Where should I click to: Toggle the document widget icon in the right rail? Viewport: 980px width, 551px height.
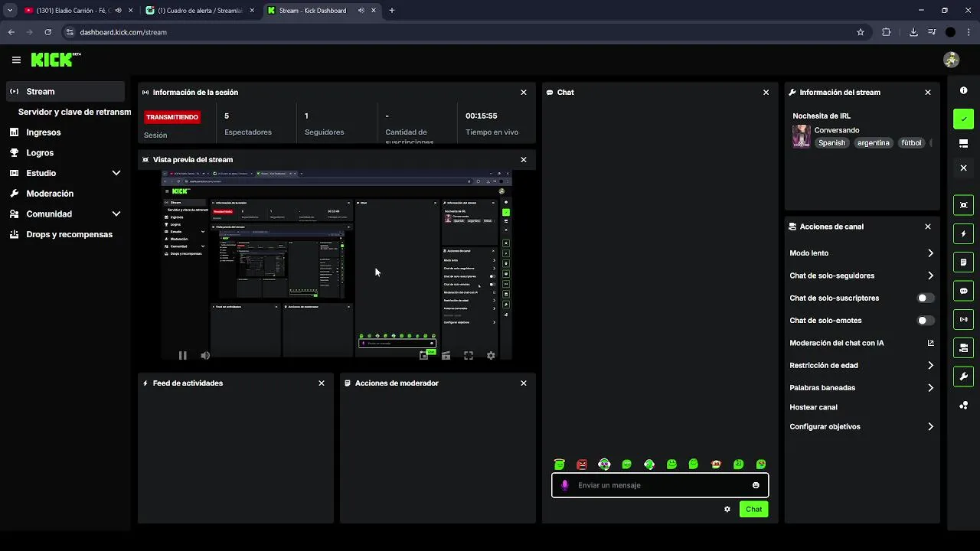(963, 262)
